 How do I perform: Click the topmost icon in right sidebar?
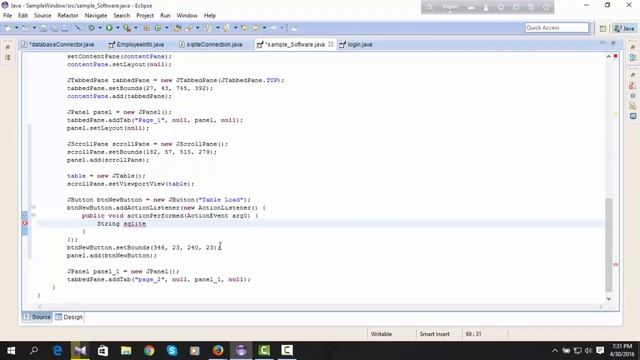click(x=633, y=47)
